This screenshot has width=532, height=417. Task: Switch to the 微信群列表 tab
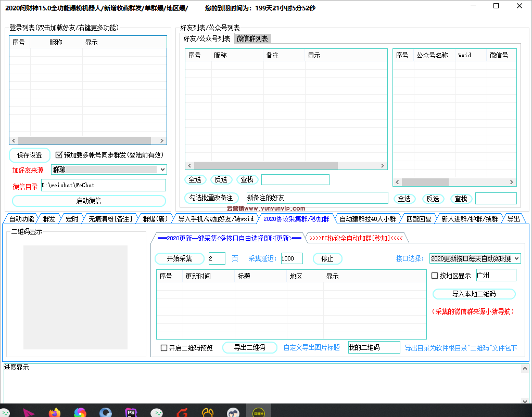click(x=252, y=38)
